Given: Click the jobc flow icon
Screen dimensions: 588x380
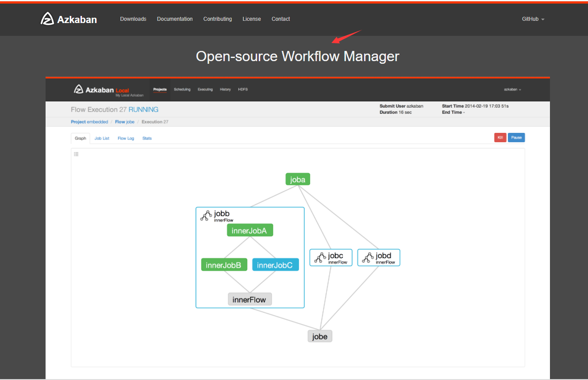Looking at the screenshot, I should pos(319,258).
